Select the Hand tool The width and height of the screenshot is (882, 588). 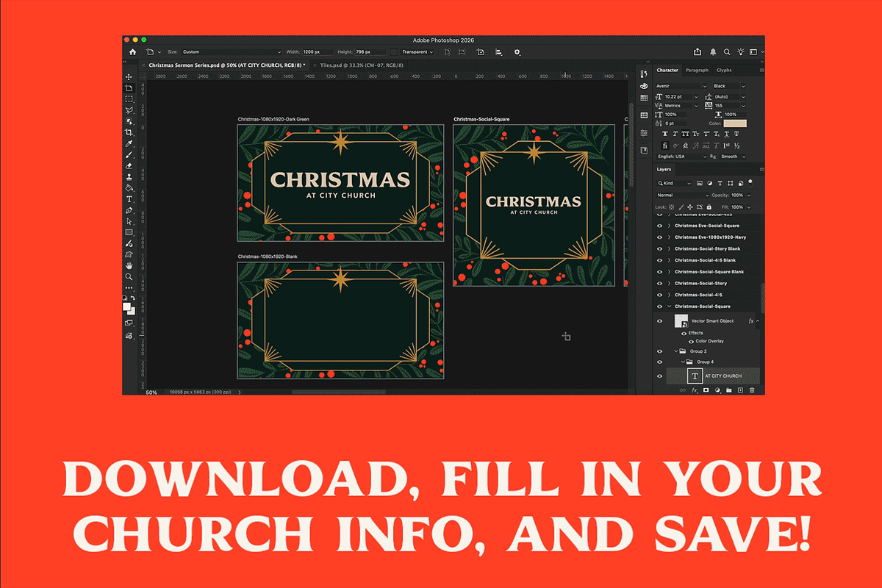(x=129, y=265)
